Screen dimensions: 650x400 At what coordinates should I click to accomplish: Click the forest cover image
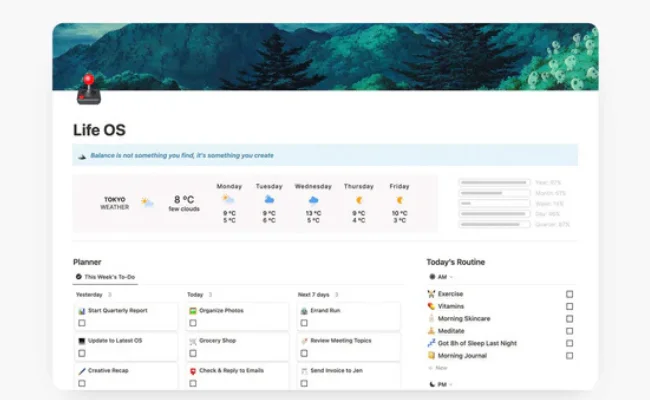pos(325,56)
